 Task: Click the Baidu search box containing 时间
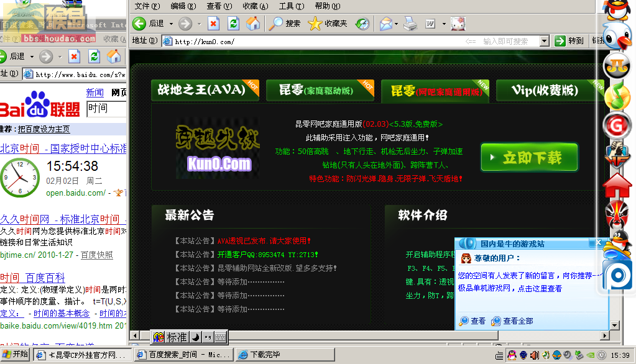coord(107,109)
